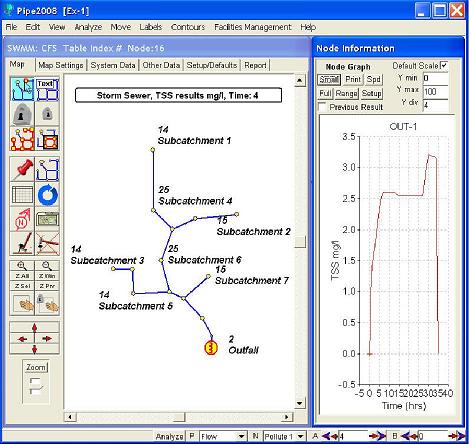Select the red pushpin tool
Screen dimensions: 469x444
point(22,169)
